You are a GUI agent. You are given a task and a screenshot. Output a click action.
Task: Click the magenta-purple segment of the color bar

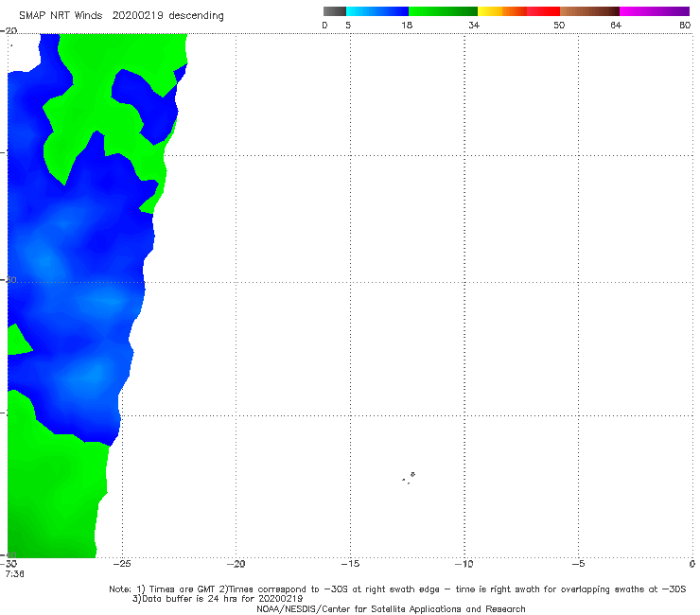(x=655, y=11)
